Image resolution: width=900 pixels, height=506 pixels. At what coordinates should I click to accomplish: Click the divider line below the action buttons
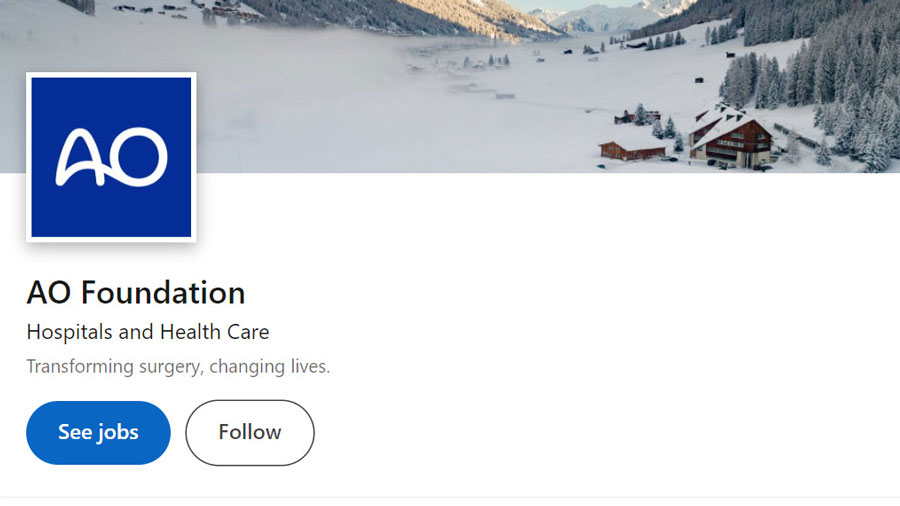click(450, 497)
